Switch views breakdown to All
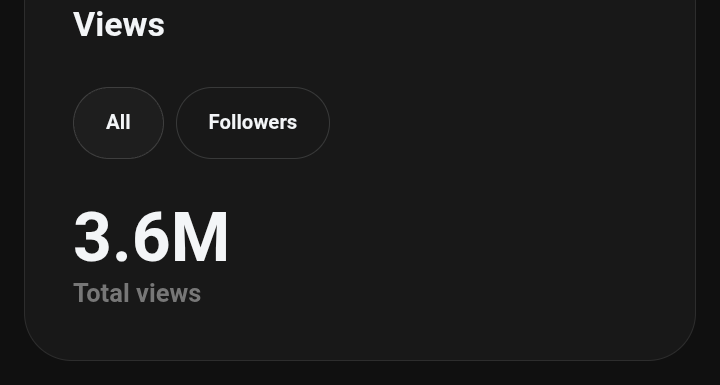This screenshot has width=720, height=385. pos(118,123)
